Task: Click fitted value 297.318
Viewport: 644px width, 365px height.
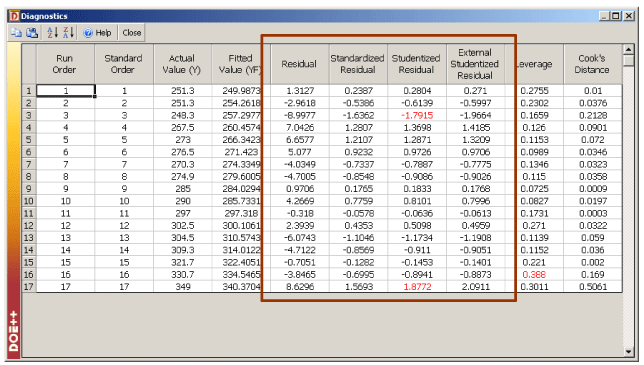Action: [x=241, y=213]
